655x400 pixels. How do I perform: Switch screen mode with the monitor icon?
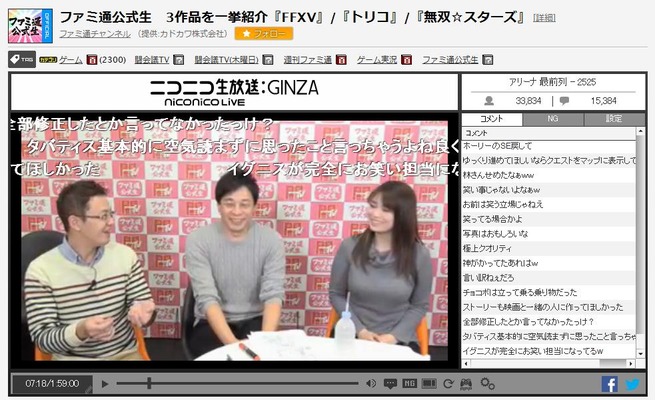point(429,383)
